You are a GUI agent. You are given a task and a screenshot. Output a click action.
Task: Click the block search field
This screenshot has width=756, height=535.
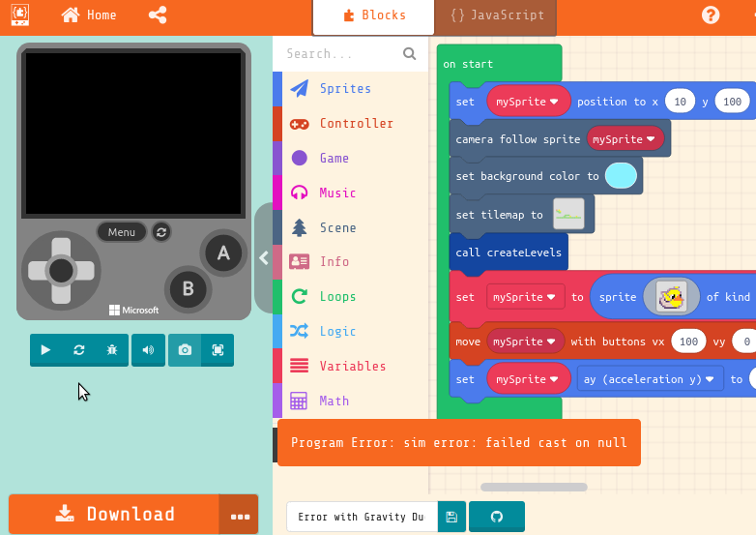coord(341,54)
